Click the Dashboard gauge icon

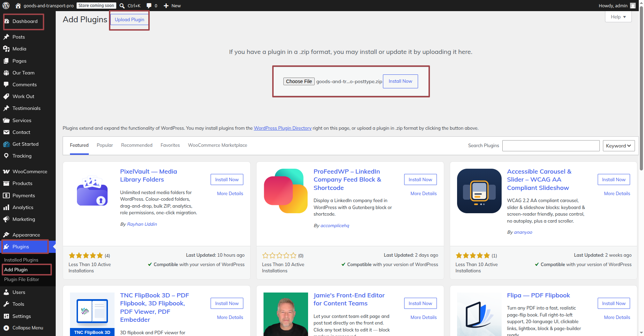tap(6, 21)
